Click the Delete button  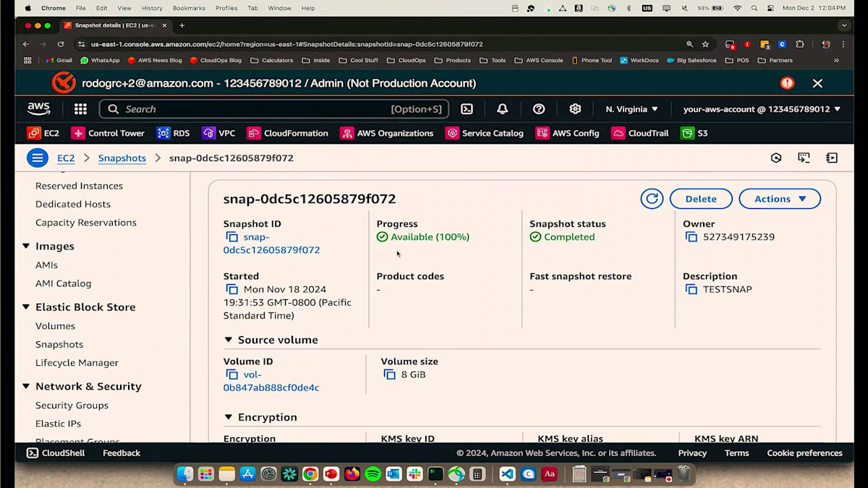click(701, 199)
